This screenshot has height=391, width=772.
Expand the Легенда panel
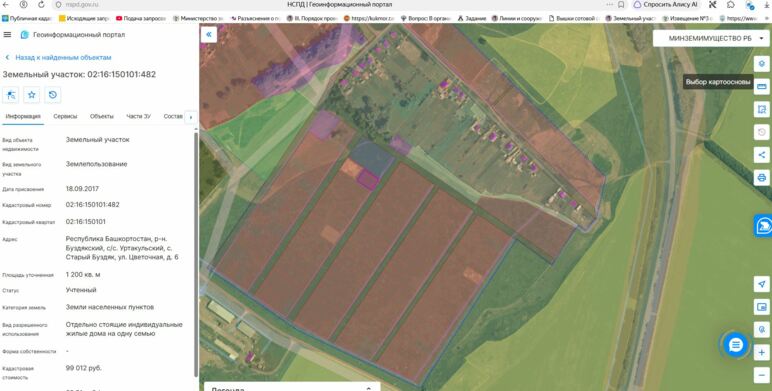(x=292, y=388)
